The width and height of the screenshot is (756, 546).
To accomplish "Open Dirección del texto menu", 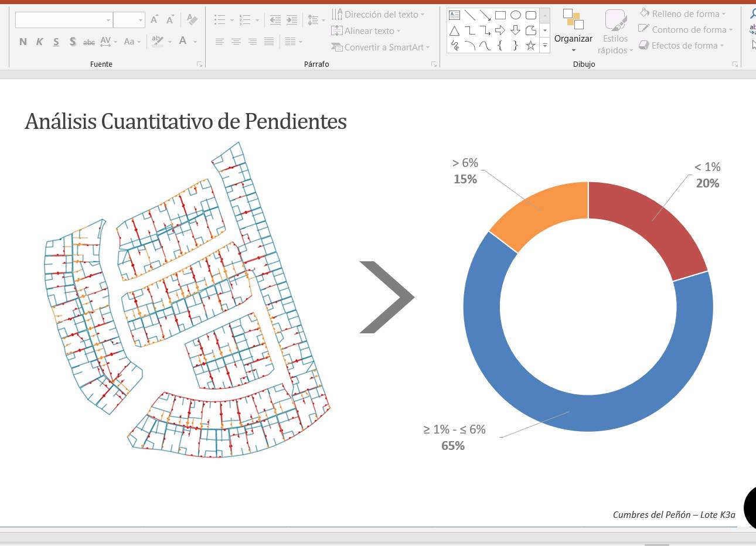I will (378, 15).
